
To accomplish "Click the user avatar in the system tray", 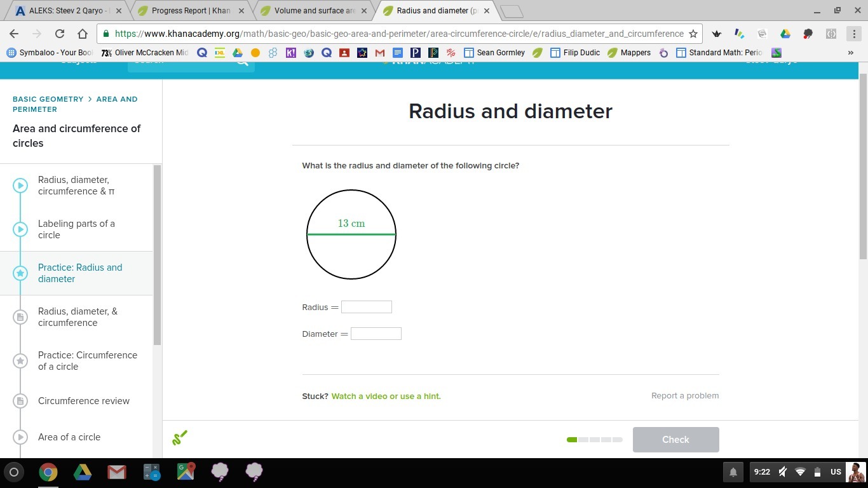I will tap(857, 472).
